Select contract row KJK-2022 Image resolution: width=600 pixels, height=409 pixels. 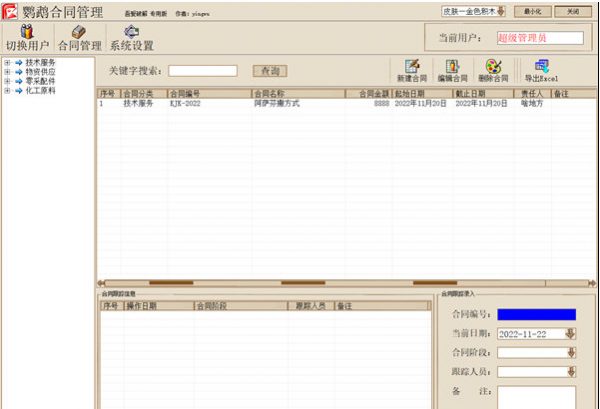tap(347, 103)
